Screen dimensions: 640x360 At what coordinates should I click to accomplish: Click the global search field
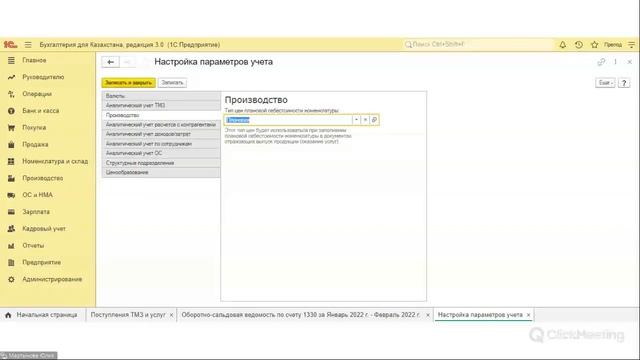[x=478, y=44]
